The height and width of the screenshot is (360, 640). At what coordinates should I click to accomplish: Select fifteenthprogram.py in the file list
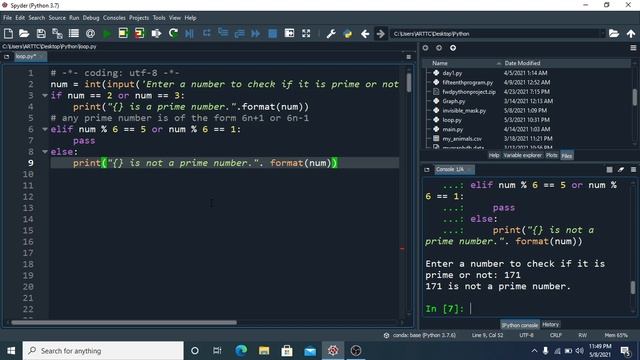(x=467, y=82)
